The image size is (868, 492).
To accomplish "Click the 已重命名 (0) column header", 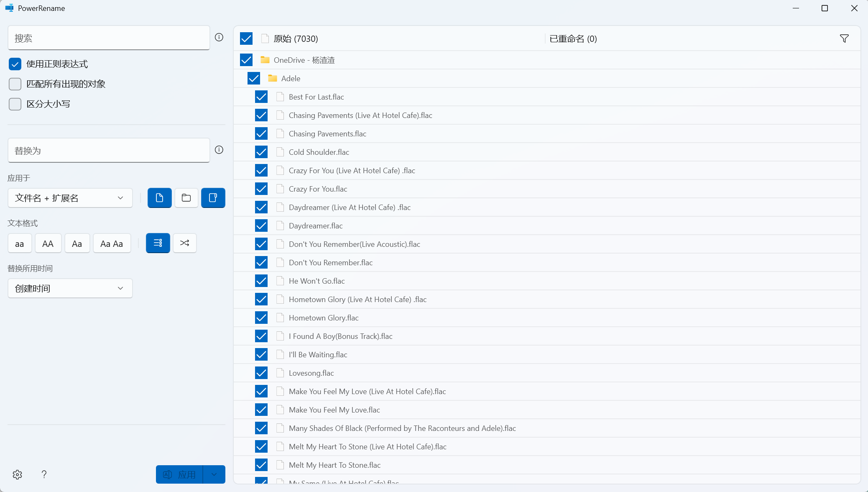I will coord(573,38).
